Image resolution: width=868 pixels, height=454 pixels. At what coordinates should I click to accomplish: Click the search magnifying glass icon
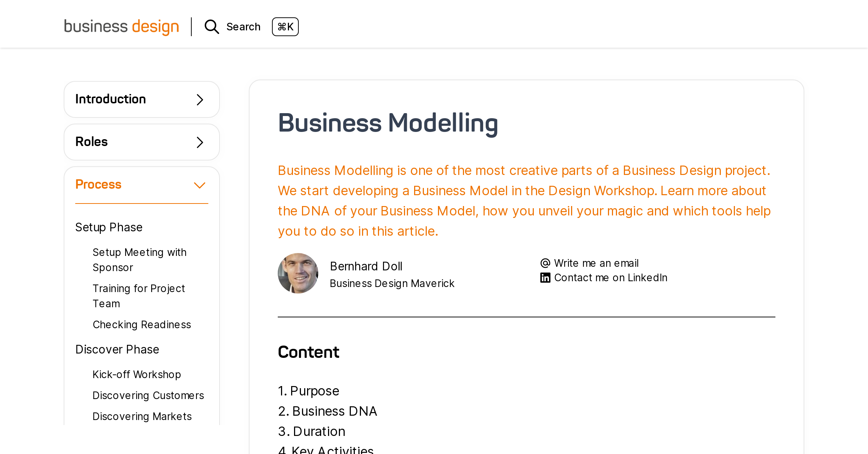pyautogui.click(x=212, y=26)
